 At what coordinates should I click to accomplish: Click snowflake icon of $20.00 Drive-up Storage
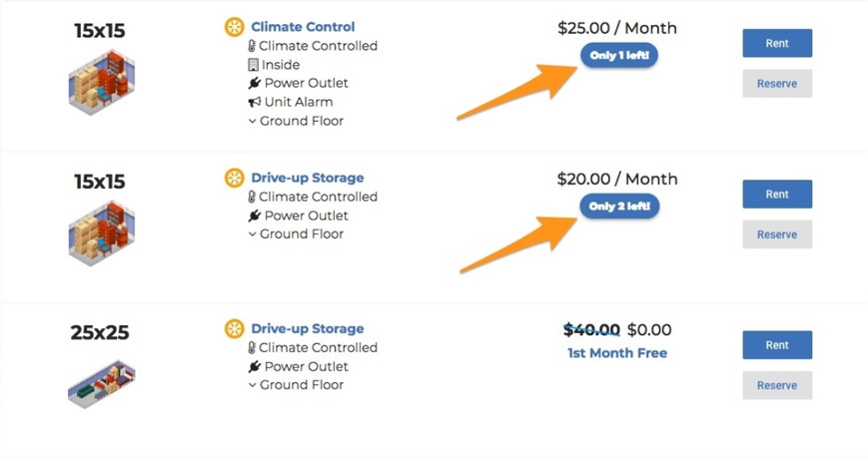pyautogui.click(x=235, y=178)
